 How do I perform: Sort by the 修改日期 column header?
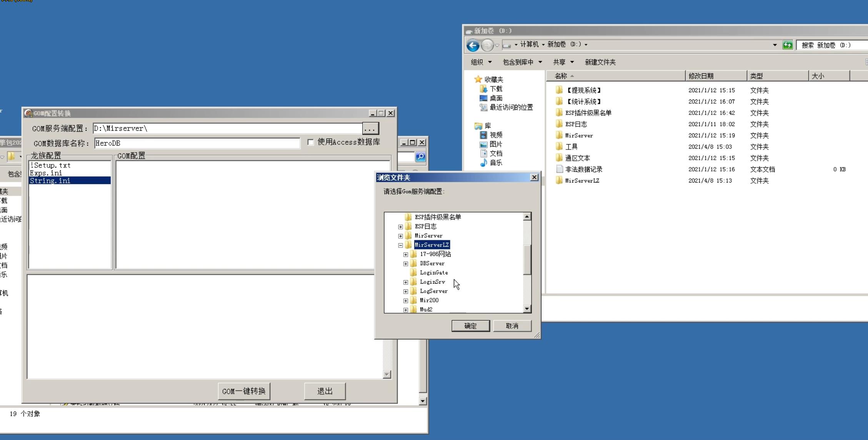716,76
